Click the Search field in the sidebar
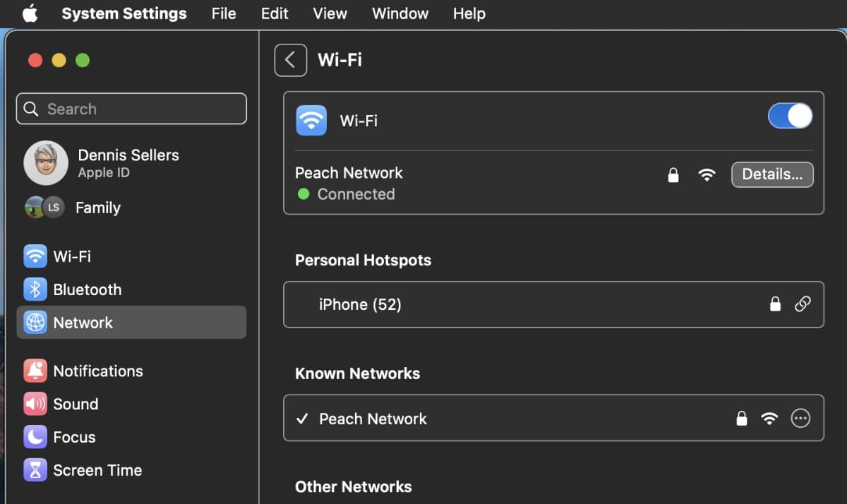The height and width of the screenshot is (504, 847). pyautogui.click(x=131, y=109)
